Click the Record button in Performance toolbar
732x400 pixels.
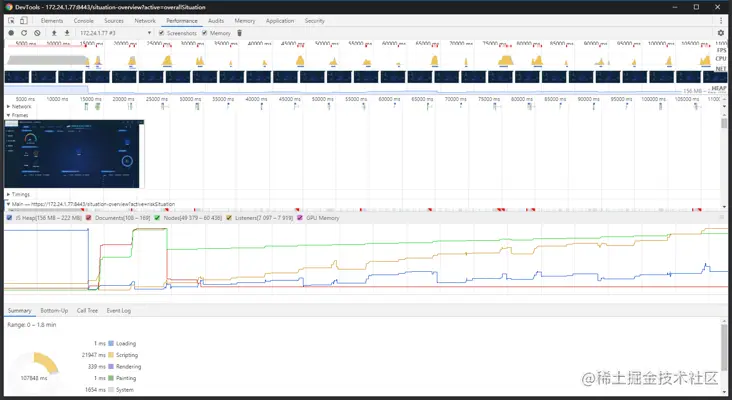point(11,33)
